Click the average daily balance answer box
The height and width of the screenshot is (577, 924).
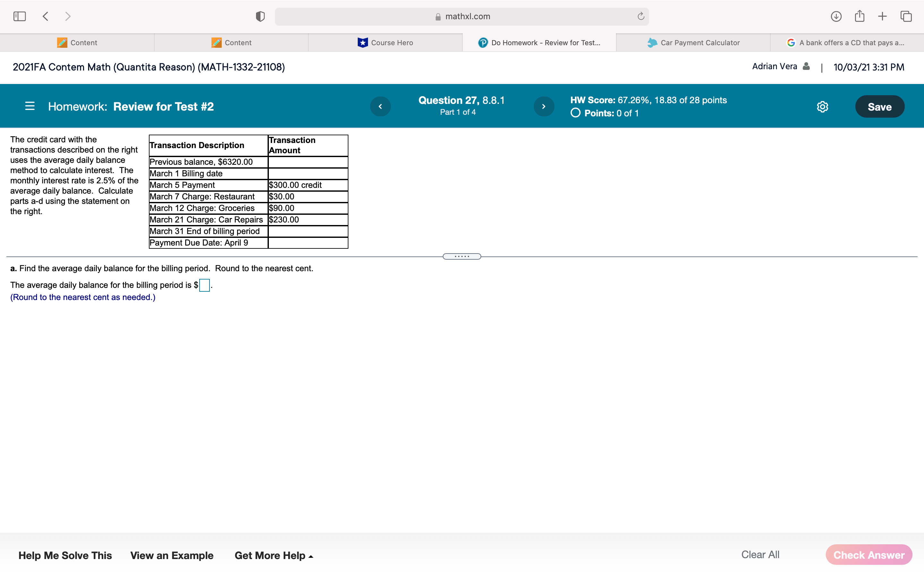204,285
